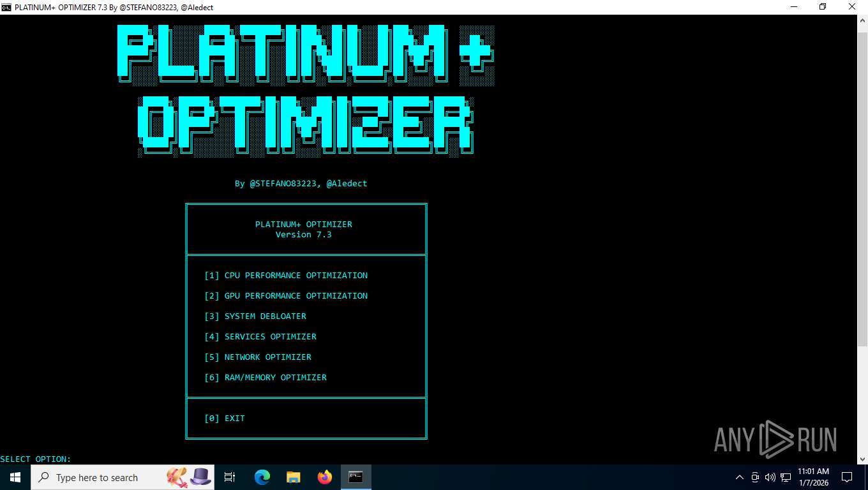Click the By @STEFANO83223, @Aledect credit line

[x=301, y=184]
